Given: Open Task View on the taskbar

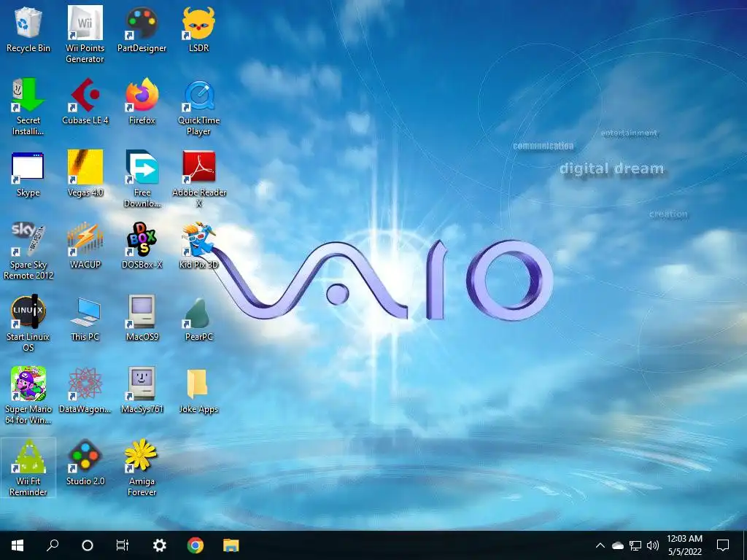Looking at the screenshot, I should pyautogui.click(x=123, y=545).
